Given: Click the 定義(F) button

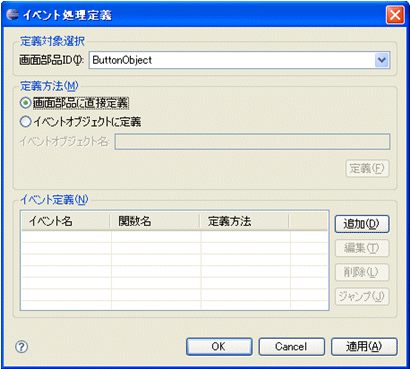Looking at the screenshot, I should (x=367, y=169).
